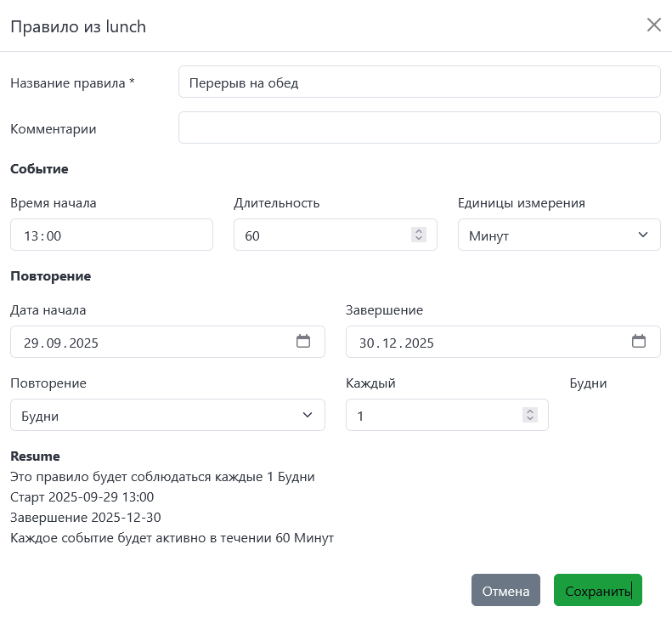Select the month in Завершение date
Image resolution: width=672 pixels, height=618 pixels.
(x=392, y=343)
